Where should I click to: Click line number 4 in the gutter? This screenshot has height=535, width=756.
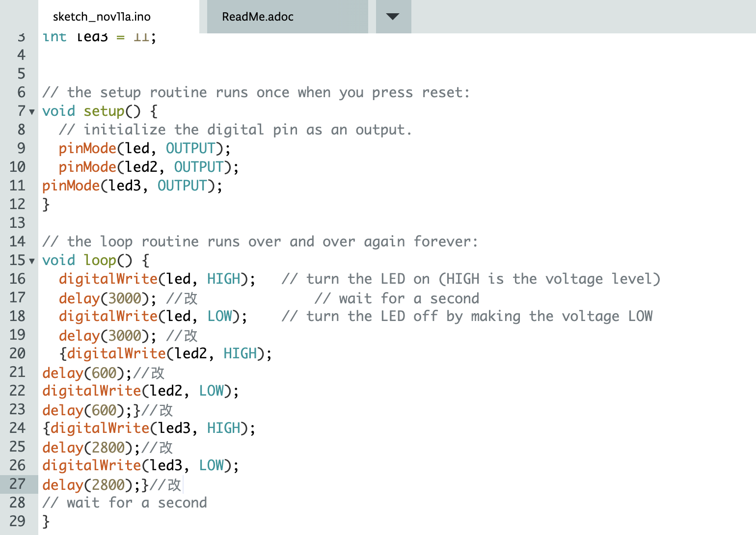coord(21,55)
